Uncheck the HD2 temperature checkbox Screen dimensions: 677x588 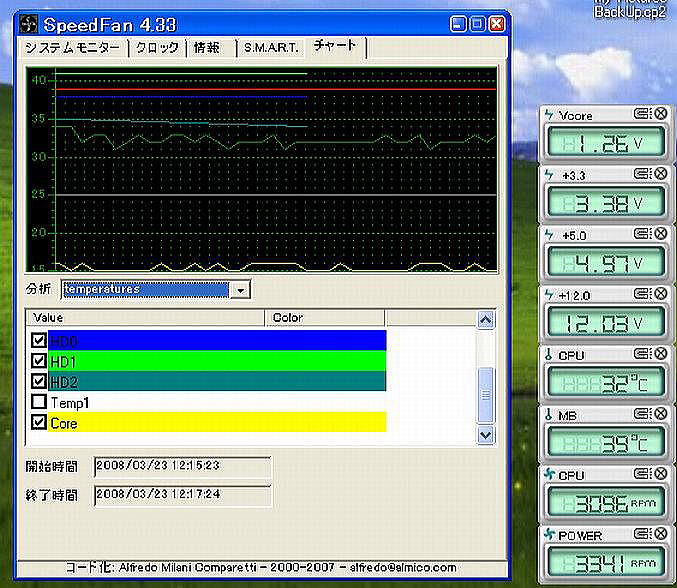tap(39, 381)
